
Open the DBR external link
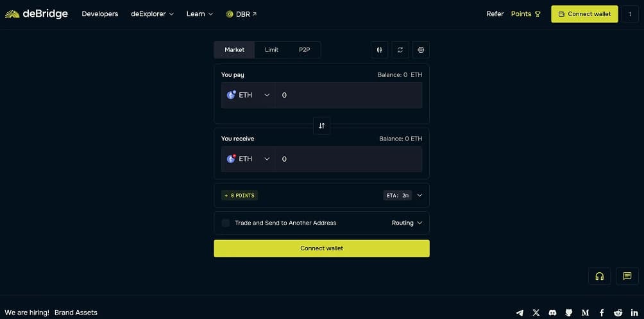(241, 14)
